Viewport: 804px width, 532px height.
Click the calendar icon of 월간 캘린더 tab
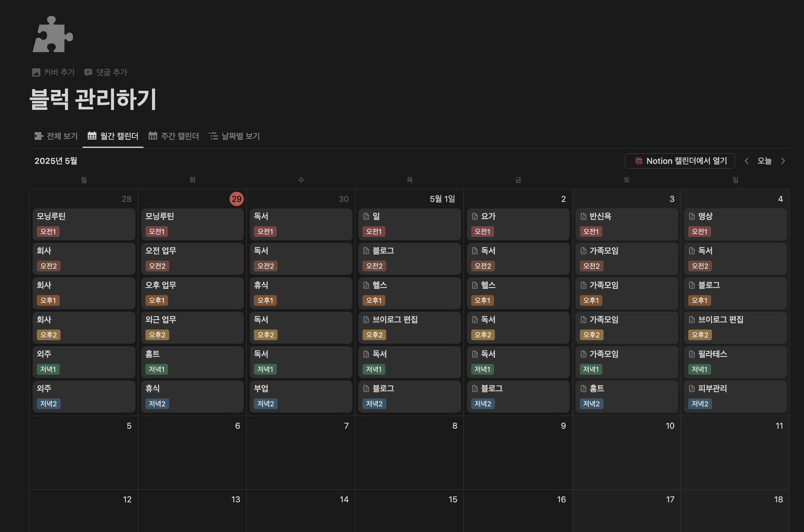[92, 136]
